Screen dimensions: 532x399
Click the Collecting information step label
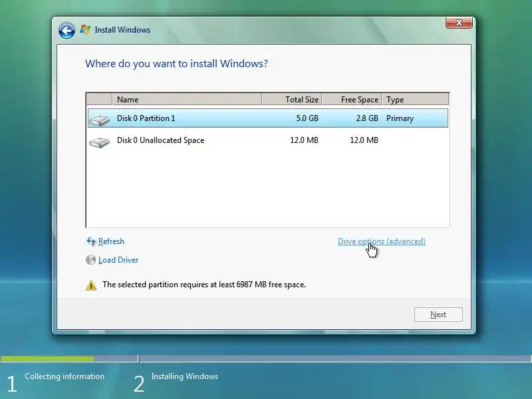coord(65,376)
